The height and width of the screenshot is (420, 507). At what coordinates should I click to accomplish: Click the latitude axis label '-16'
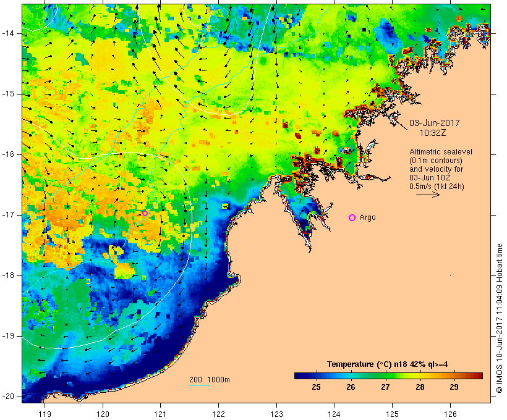7,154
